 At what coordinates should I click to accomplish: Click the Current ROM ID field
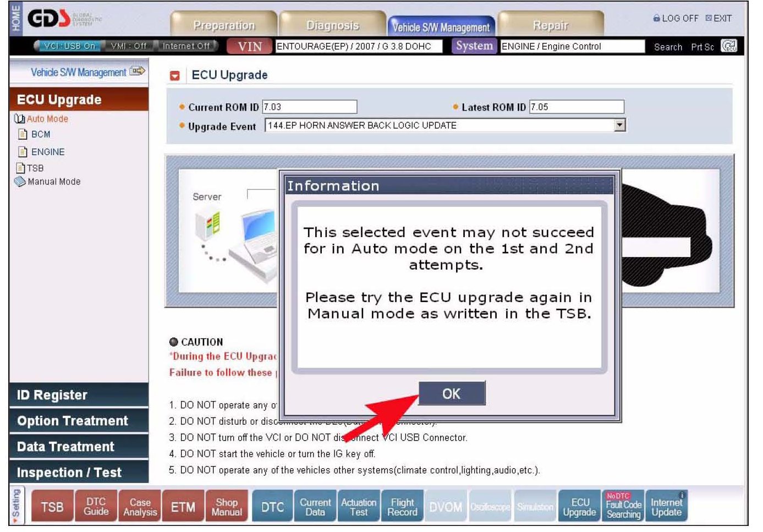309,107
